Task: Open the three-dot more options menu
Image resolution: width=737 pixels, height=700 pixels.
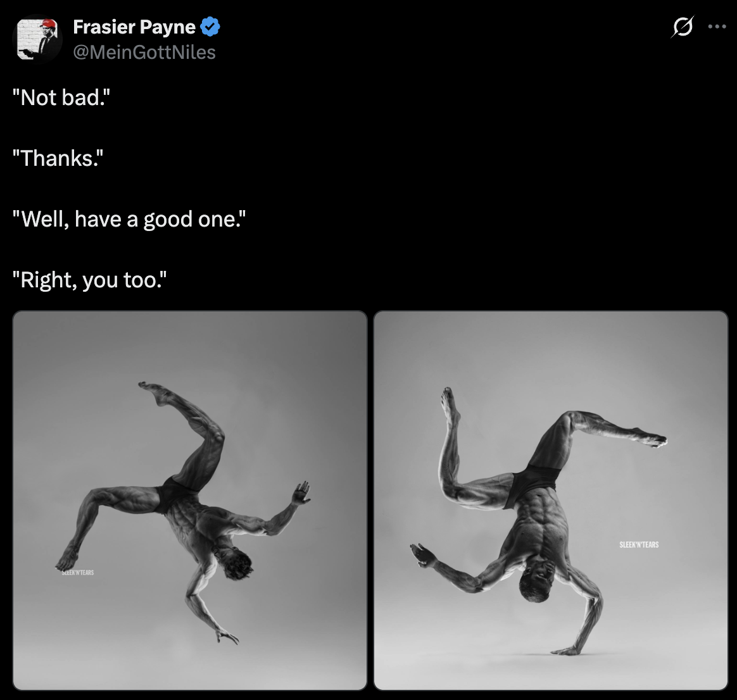Action: pyautogui.click(x=717, y=27)
